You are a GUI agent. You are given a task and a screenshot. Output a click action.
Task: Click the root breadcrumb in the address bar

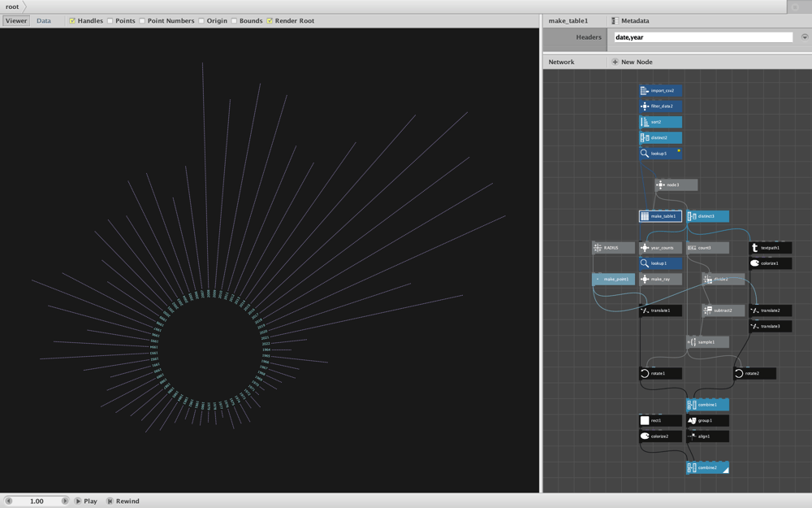point(12,7)
